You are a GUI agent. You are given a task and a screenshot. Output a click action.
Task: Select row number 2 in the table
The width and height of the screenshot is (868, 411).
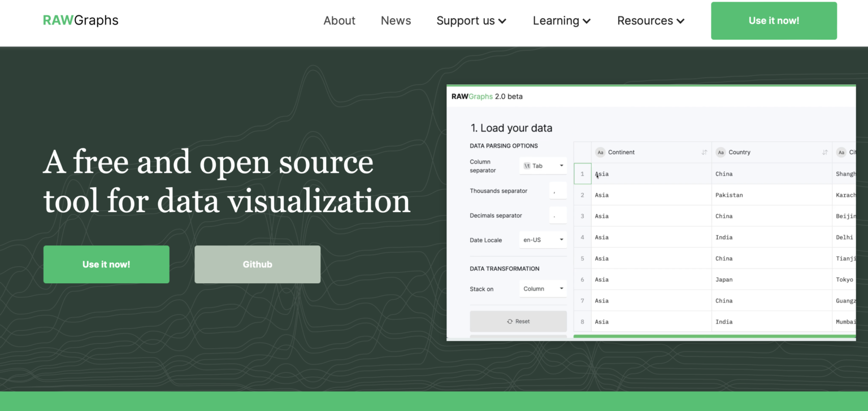tap(583, 195)
